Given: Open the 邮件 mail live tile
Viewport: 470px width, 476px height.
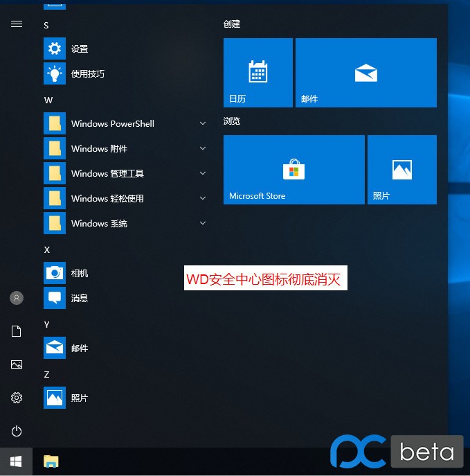Looking at the screenshot, I should [x=366, y=73].
